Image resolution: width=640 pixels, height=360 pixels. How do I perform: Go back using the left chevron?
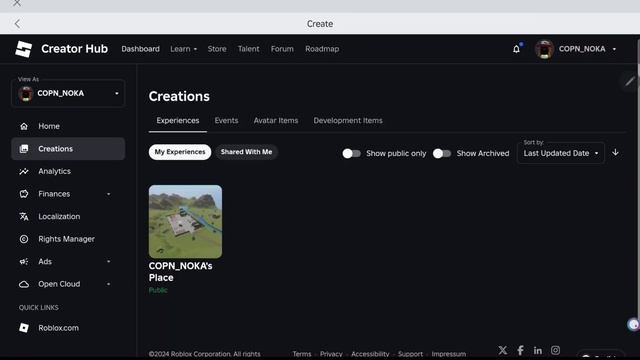17,24
